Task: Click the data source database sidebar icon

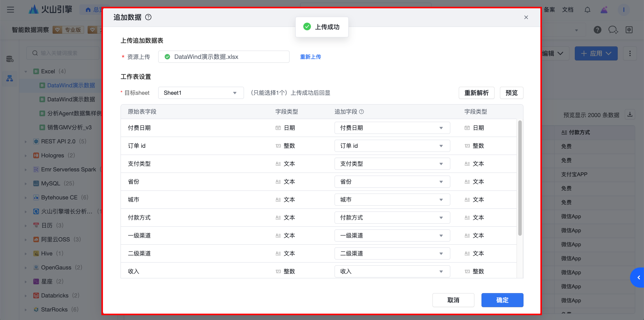Action: point(10,59)
